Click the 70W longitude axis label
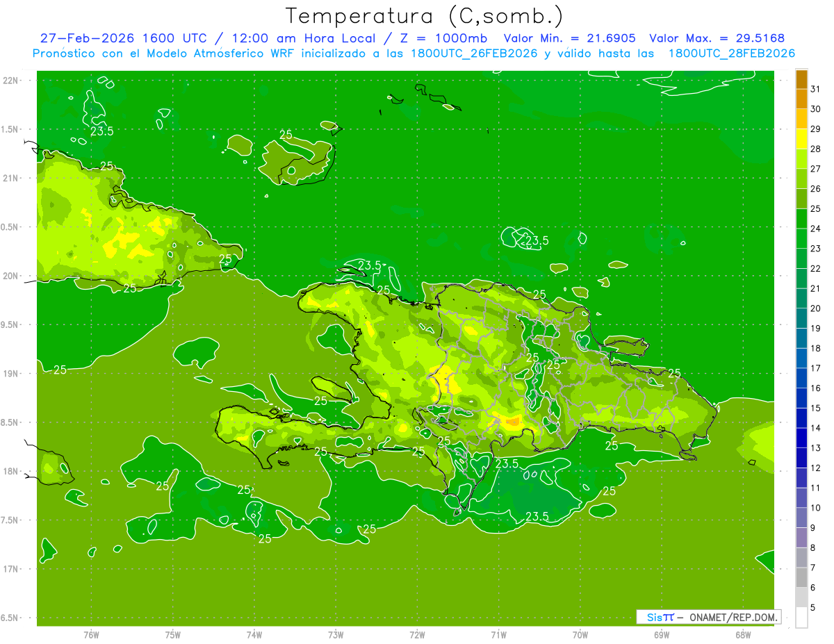The width and height of the screenshot is (834, 644). (x=580, y=634)
